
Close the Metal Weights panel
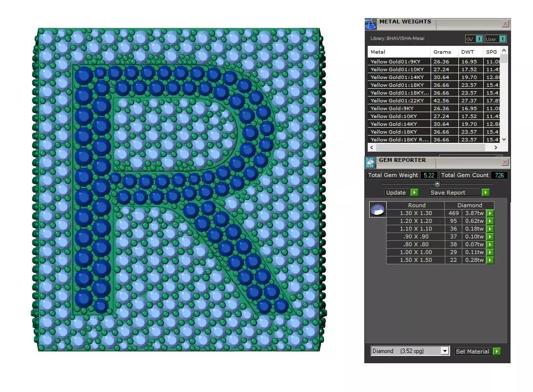[505, 23]
